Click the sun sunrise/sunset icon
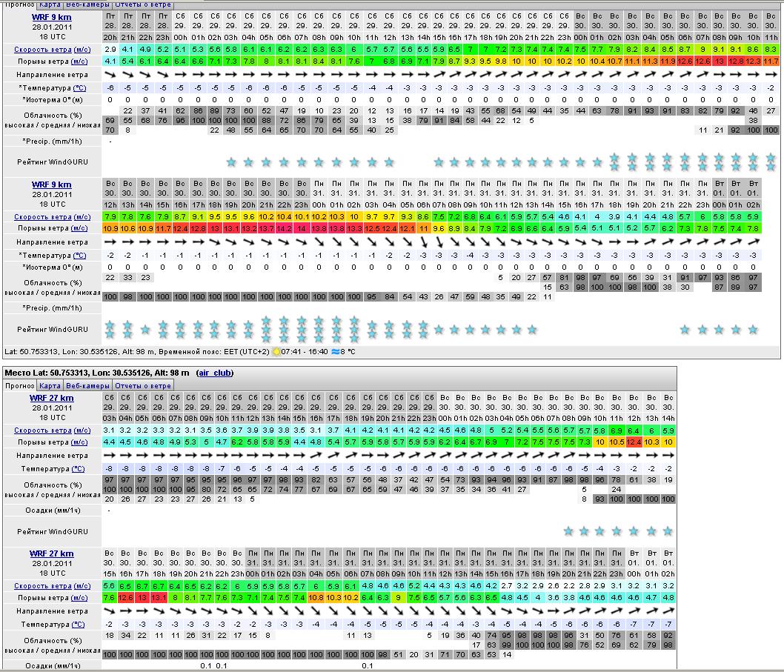This screenshot has width=784, height=672. click(277, 353)
